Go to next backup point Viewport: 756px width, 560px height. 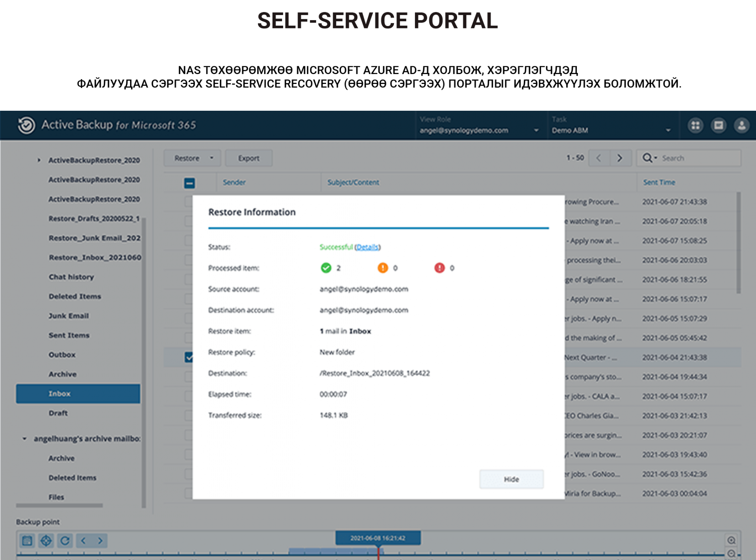[x=100, y=541]
